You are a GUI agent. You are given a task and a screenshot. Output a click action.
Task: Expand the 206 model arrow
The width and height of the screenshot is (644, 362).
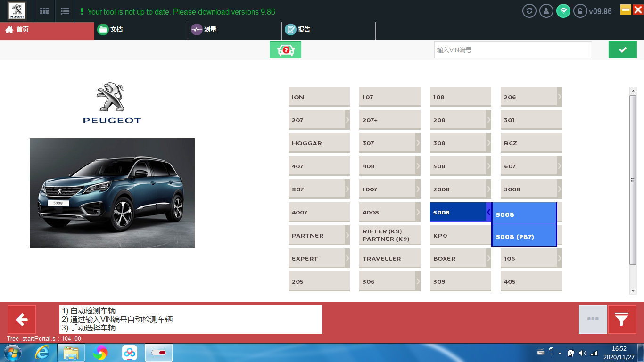[559, 97]
